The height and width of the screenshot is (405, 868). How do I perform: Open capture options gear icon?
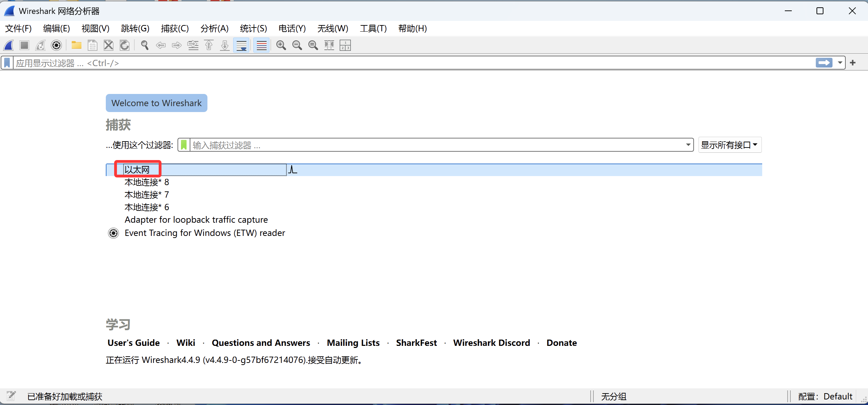pos(56,45)
